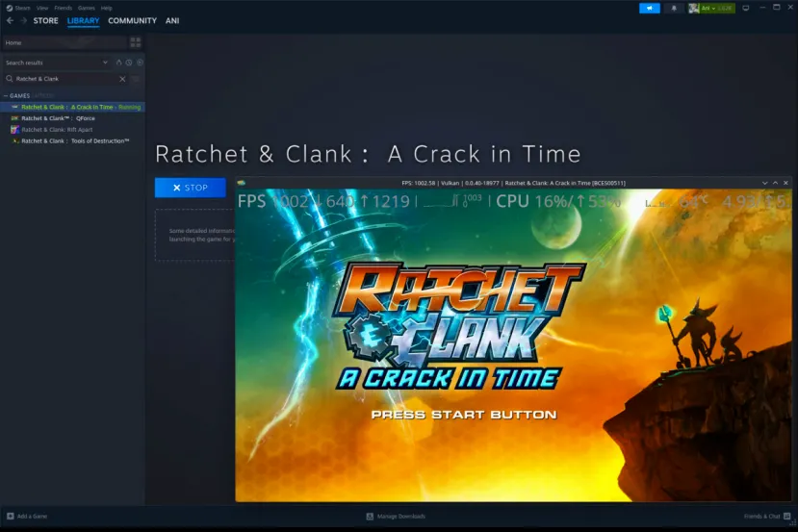798x532 pixels.
Task: Toggle the recent activity clock filter icon
Action: (x=129, y=63)
